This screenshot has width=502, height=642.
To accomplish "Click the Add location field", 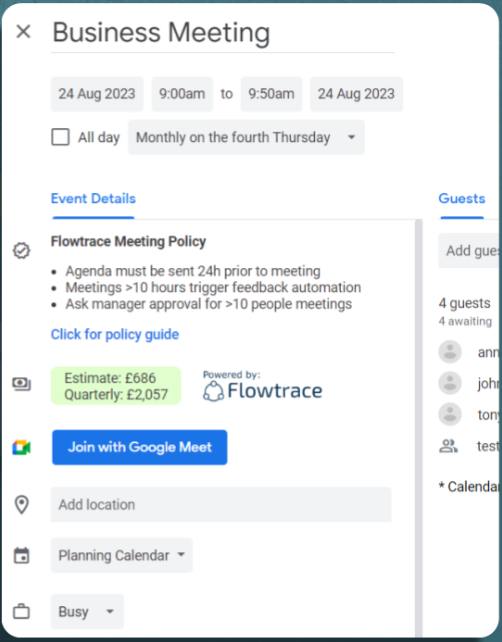I will [221, 504].
